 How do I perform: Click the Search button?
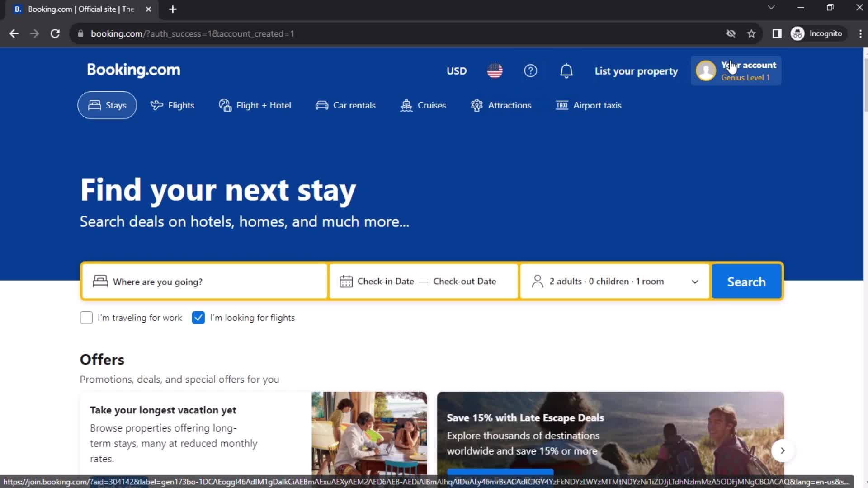point(746,281)
